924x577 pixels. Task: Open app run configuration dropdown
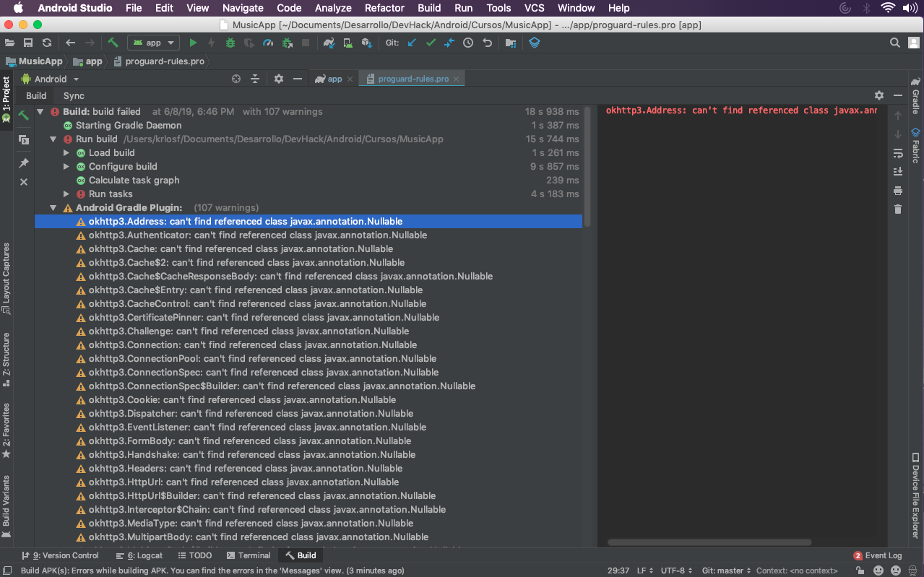point(154,43)
